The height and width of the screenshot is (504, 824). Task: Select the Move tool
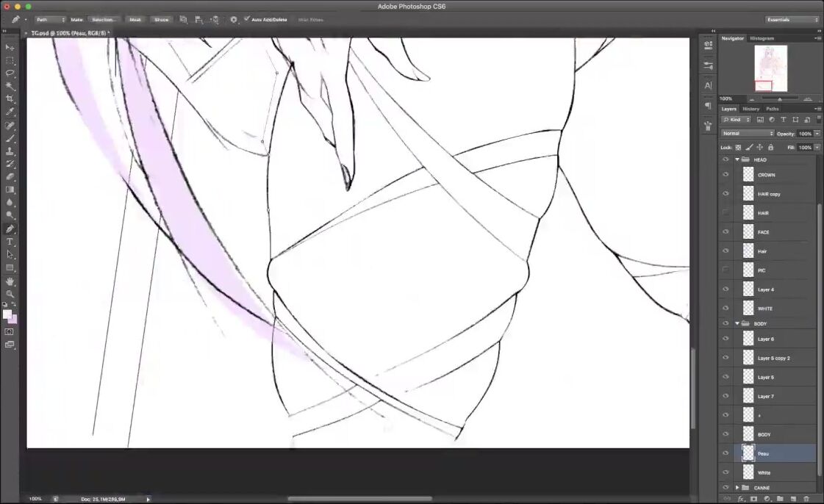coord(10,47)
